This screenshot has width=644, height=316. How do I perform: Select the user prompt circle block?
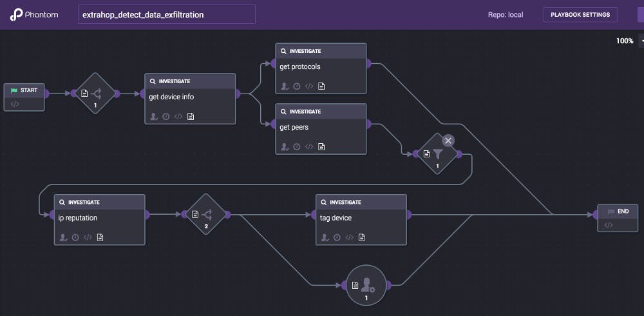click(366, 285)
